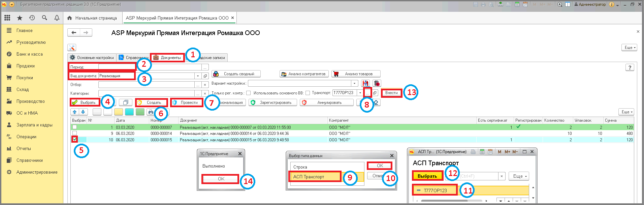The image size is (644, 205).
Task: Click the wrench and screwdriver settings icon
Action: point(71,48)
